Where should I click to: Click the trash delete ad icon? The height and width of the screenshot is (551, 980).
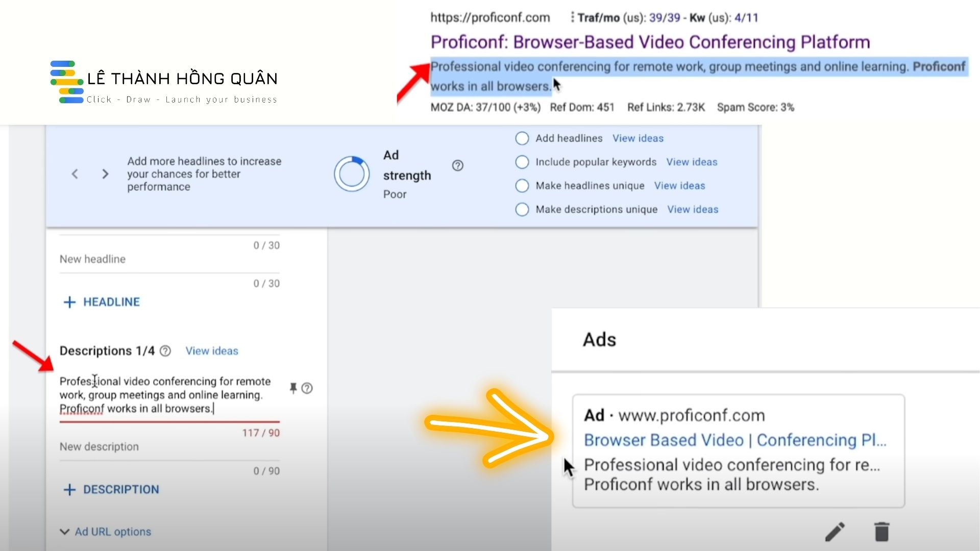coord(881,532)
